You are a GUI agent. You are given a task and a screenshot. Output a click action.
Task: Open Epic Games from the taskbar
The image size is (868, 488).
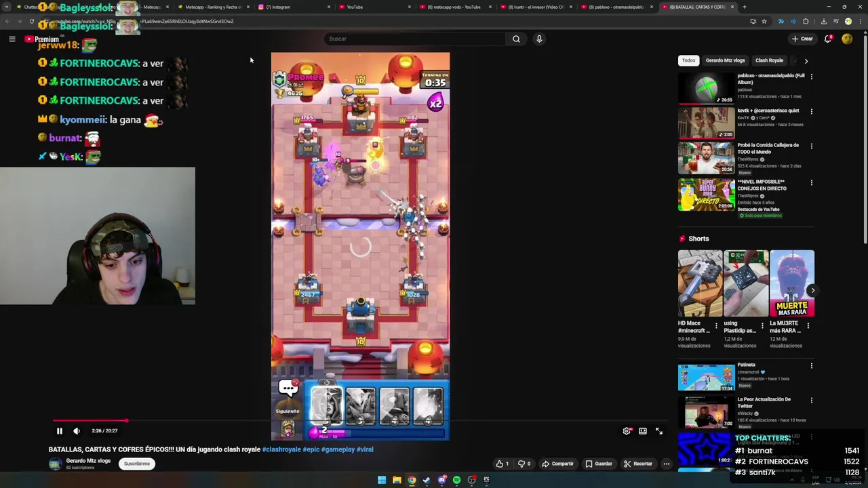tap(486, 480)
